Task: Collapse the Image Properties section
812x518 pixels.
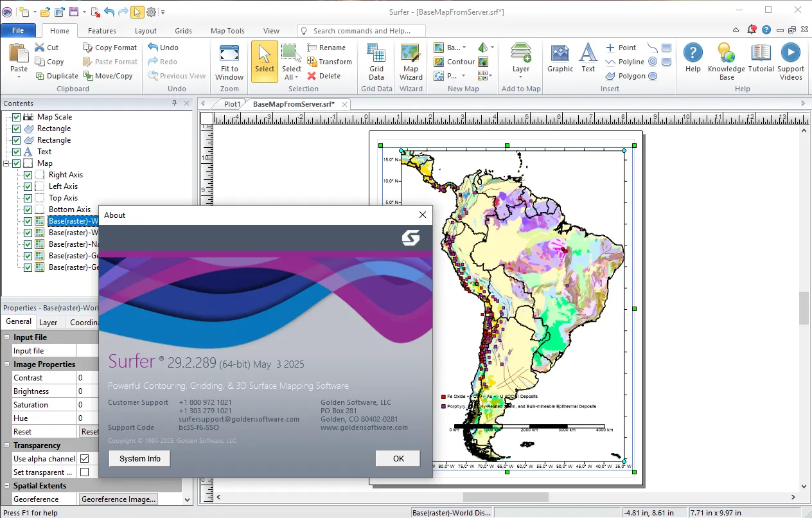Action: 6,364
